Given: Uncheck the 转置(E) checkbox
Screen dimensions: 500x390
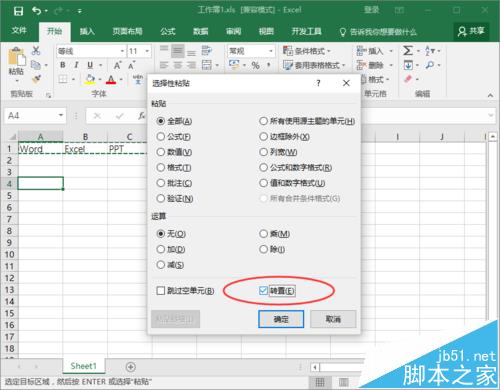Looking at the screenshot, I should pyautogui.click(x=263, y=291).
